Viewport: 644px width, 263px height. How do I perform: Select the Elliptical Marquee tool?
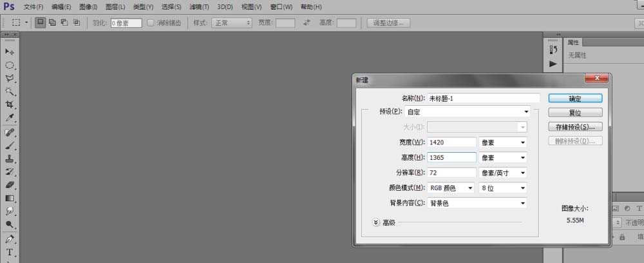coord(10,65)
